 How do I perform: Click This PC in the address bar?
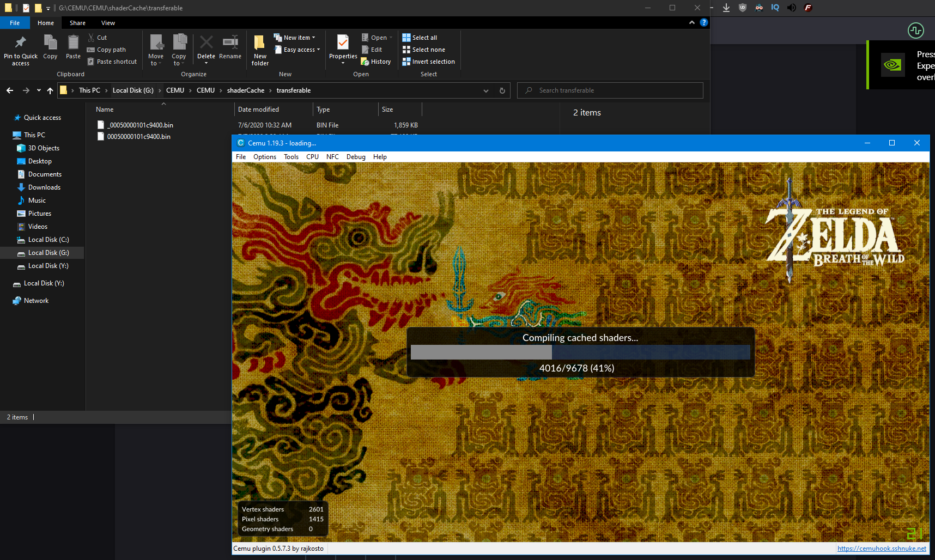[89, 90]
